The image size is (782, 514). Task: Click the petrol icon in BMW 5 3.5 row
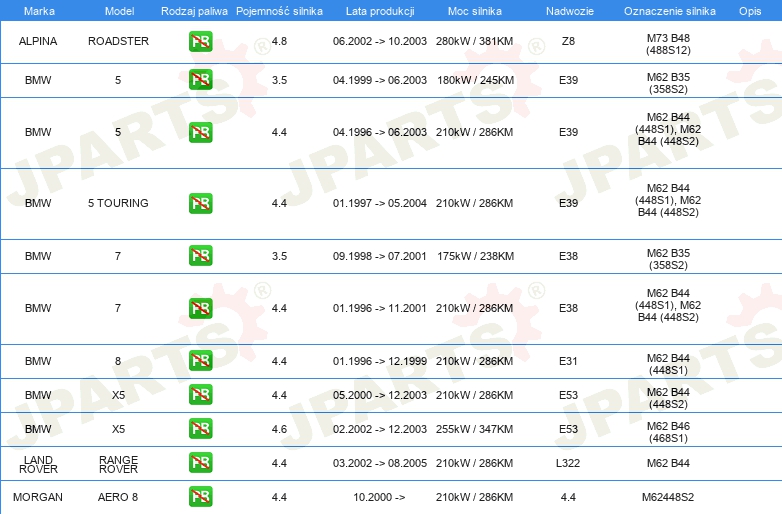click(200, 80)
